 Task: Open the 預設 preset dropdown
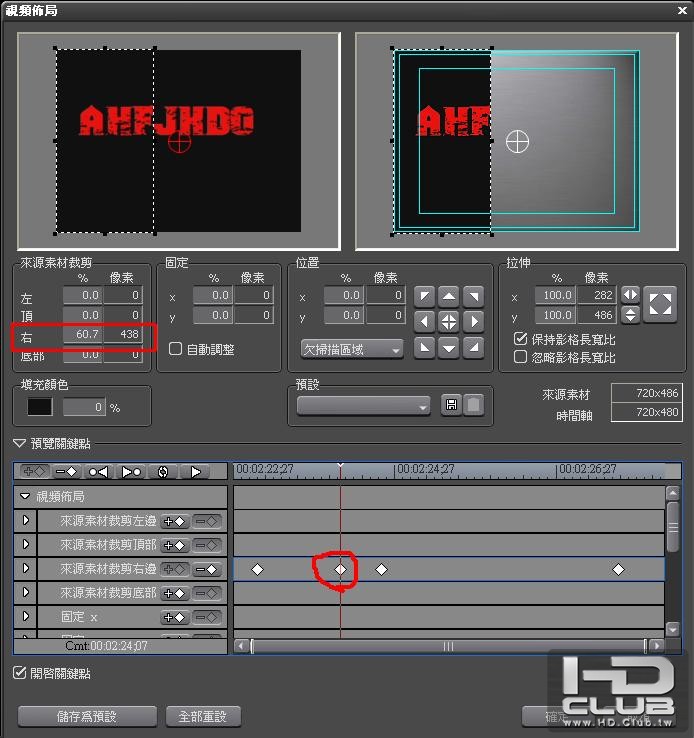364,406
